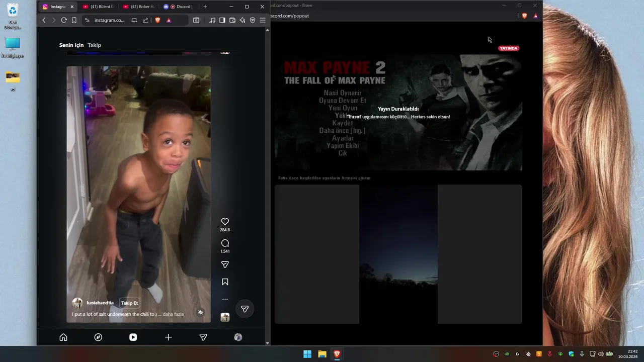This screenshot has height=362, width=644.
Task: Bookmark this page in Brave
Action: pyautogui.click(x=74, y=20)
